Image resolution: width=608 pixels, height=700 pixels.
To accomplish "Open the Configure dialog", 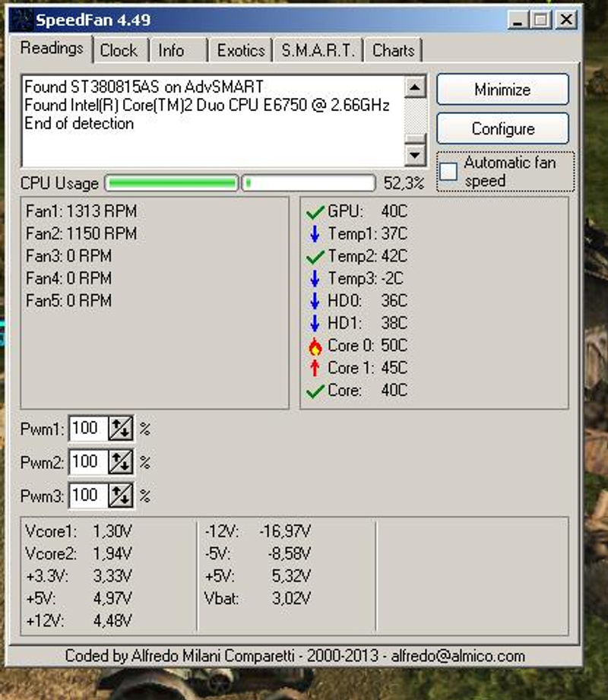I will [502, 128].
